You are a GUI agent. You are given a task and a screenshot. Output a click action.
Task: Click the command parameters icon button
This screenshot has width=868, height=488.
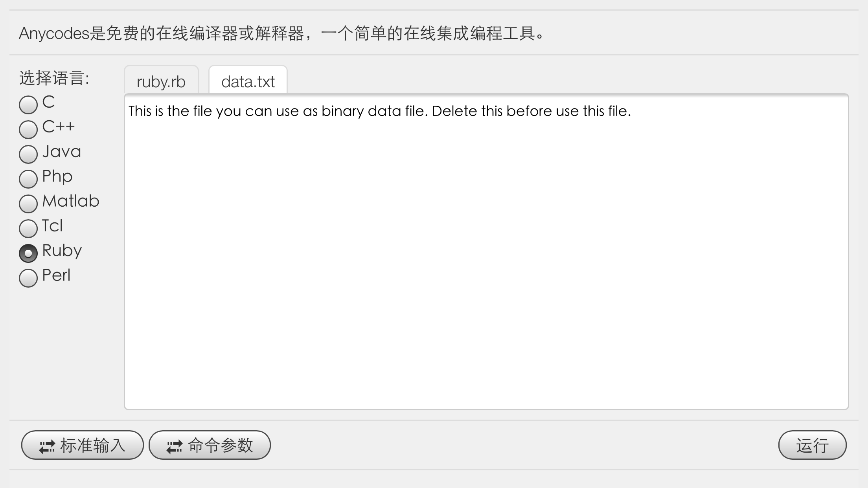point(173,445)
